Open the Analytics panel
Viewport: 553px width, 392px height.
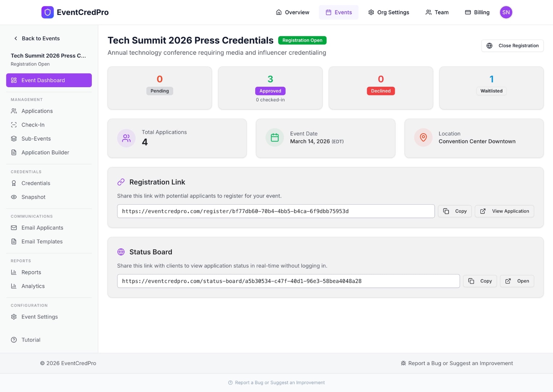pos(33,286)
